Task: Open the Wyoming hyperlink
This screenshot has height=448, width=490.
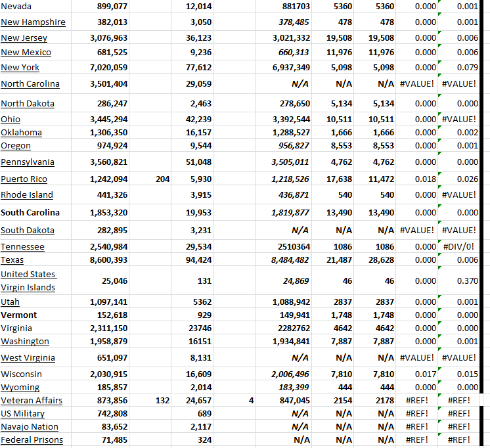Action: tap(20, 387)
